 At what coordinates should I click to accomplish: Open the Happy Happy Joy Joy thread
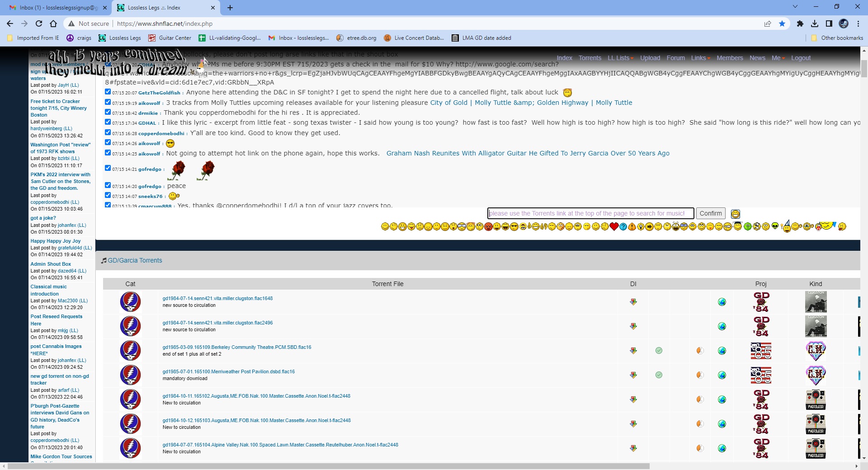pos(55,241)
